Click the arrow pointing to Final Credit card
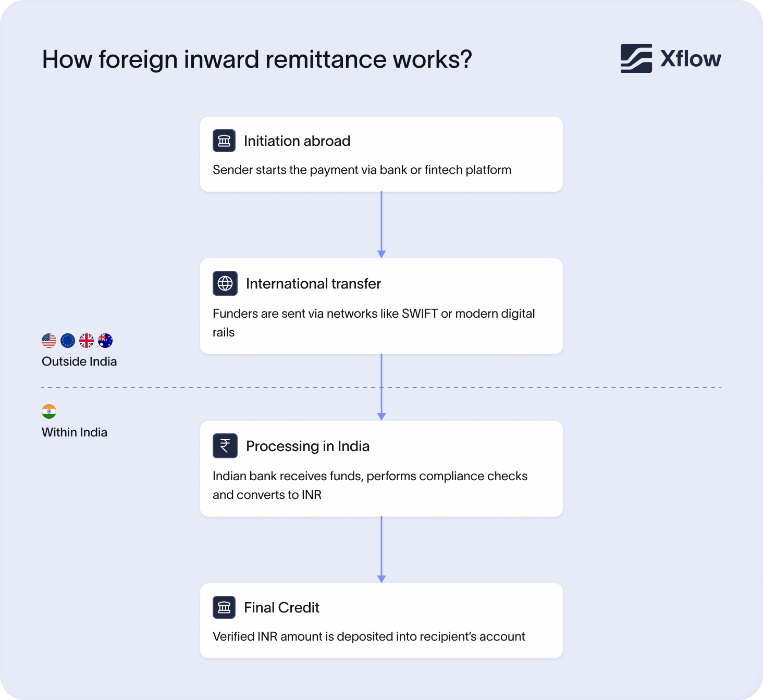763x700 pixels. tap(381, 550)
